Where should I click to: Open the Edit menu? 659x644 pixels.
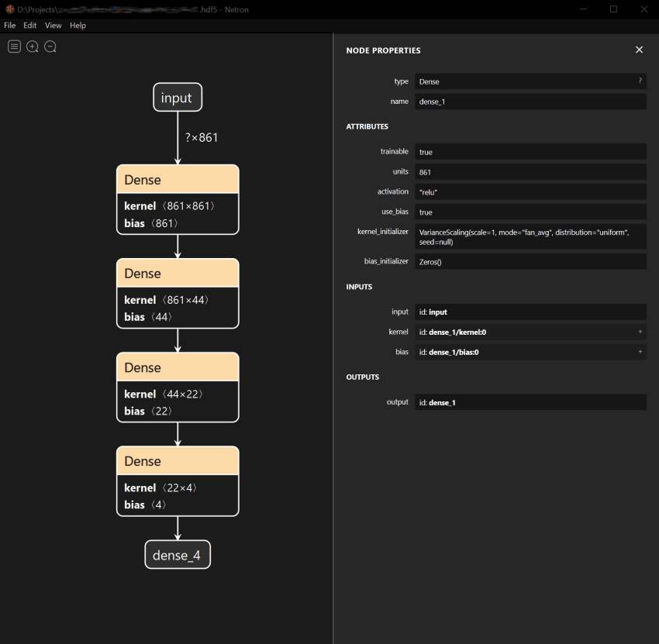pos(29,25)
